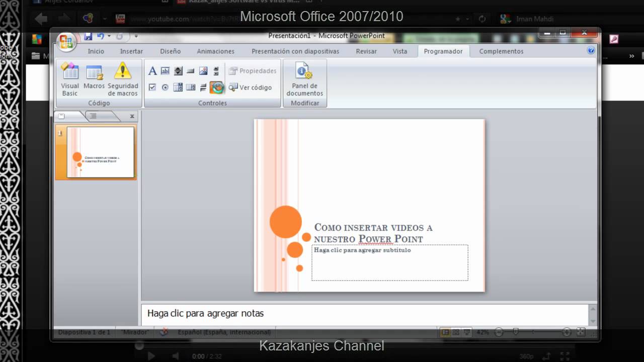Screen dimensions: 644x362
Task: Open the Visual Basic editor
Action: 70,79
